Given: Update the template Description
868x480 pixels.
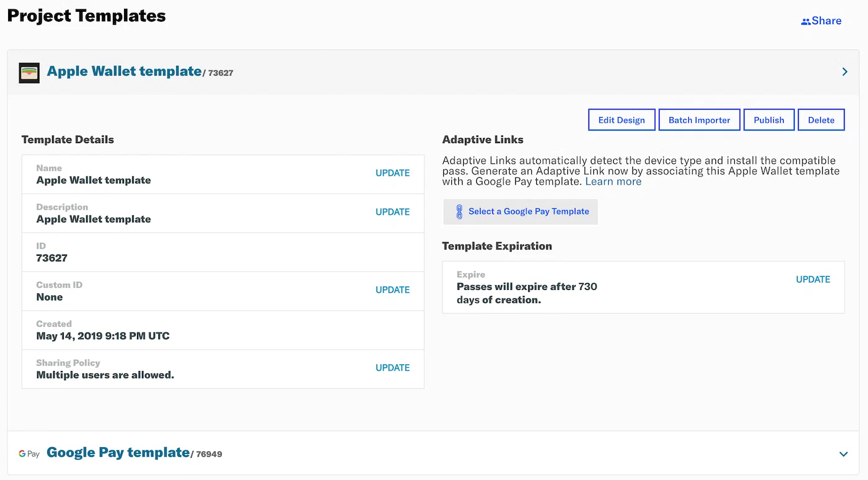Looking at the screenshot, I should [392, 212].
